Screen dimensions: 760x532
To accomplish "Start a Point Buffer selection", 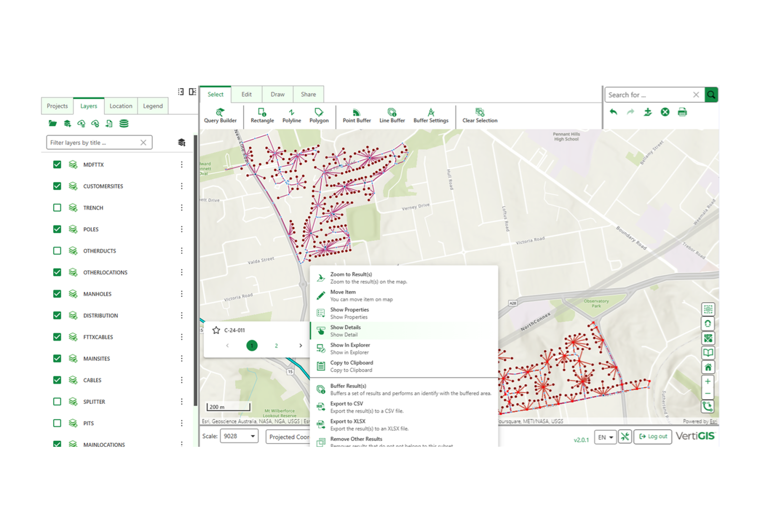I will point(357,115).
